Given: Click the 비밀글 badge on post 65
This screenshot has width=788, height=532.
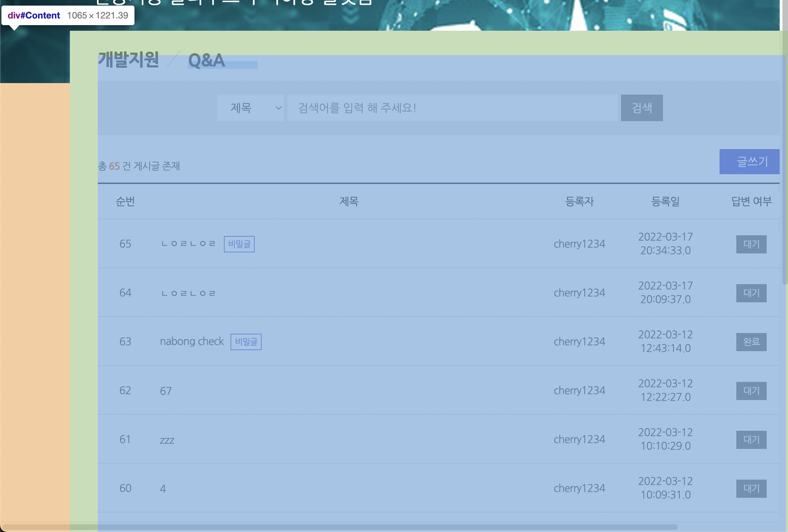Looking at the screenshot, I should [239, 244].
